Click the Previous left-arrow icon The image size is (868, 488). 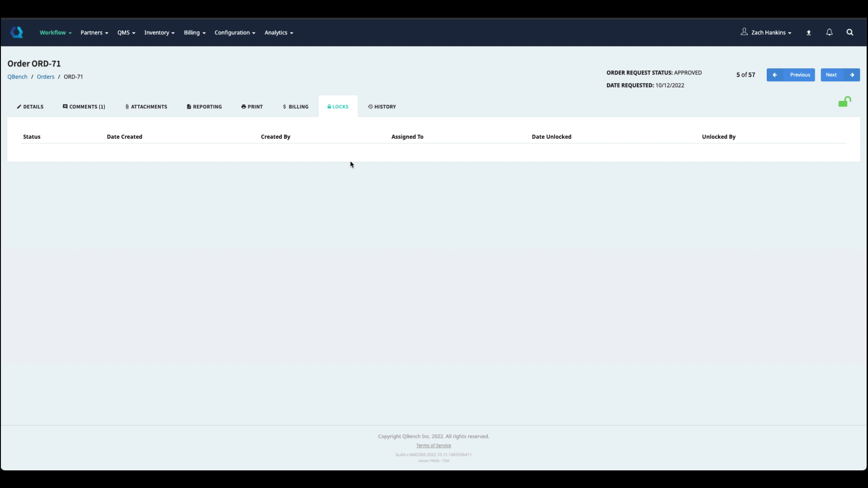775,75
